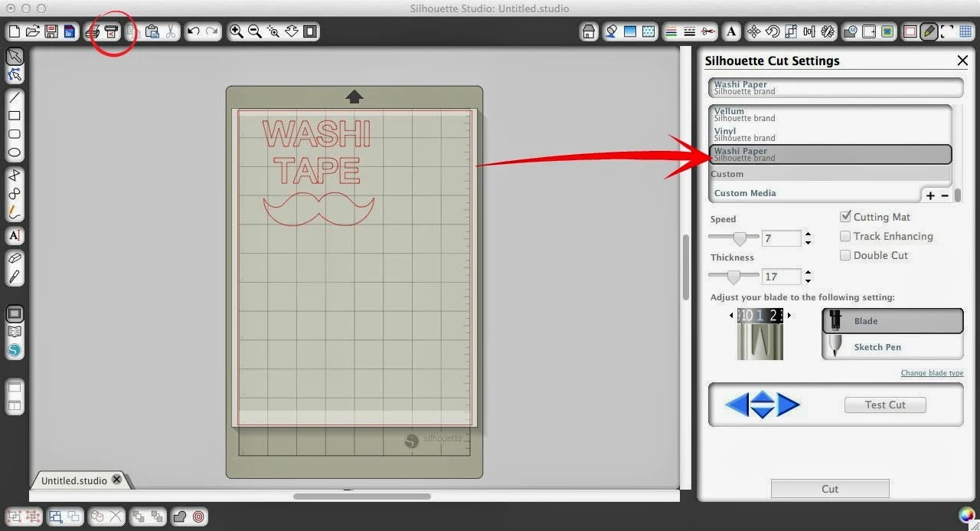Open the Change blade type link
The image size is (980, 531).
932,373
